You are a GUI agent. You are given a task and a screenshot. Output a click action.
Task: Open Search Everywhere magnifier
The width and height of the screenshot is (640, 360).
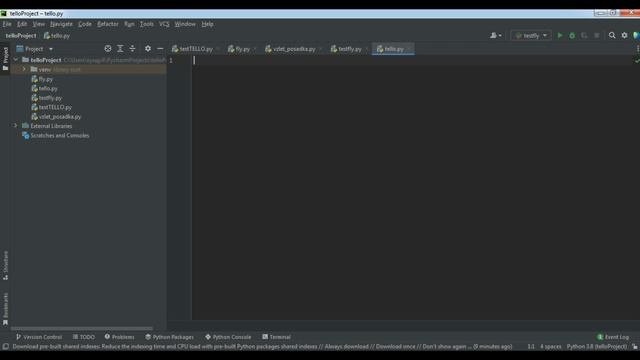click(612, 36)
